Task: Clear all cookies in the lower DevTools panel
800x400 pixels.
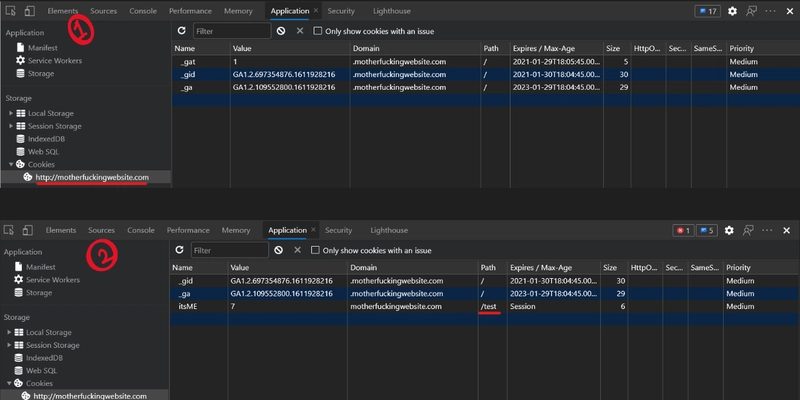Action: point(279,251)
